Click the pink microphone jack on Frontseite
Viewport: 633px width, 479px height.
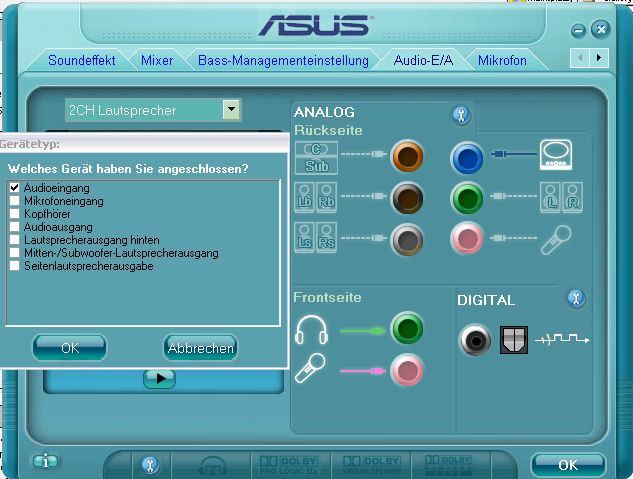pyautogui.click(x=407, y=370)
